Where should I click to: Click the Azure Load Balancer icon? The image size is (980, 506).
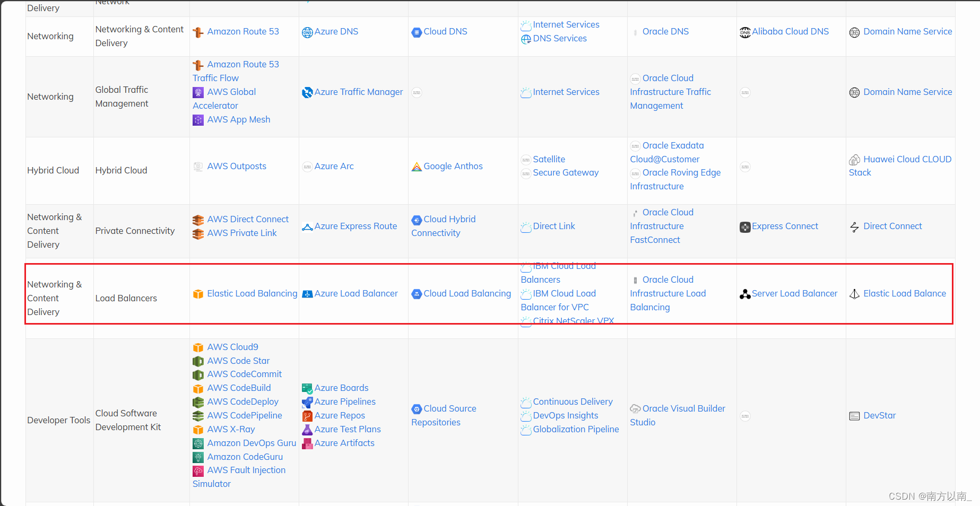coord(307,294)
